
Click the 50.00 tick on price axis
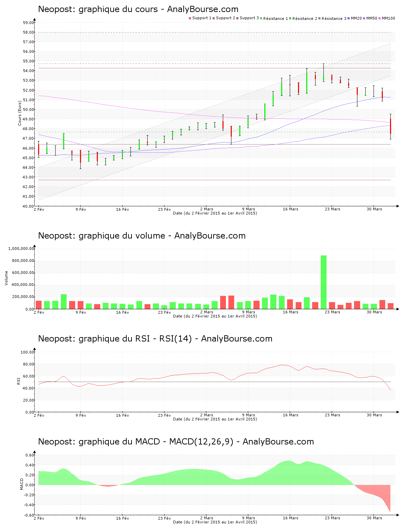(x=28, y=109)
